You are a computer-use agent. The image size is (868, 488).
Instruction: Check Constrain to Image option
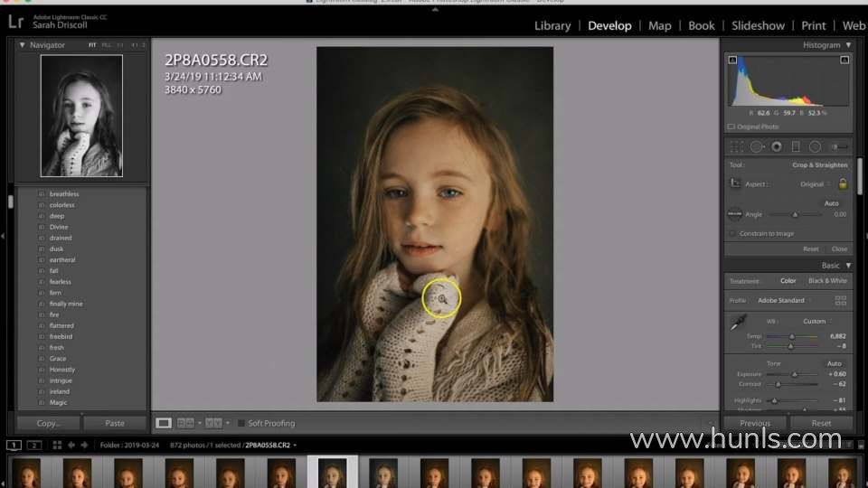(x=732, y=233)
